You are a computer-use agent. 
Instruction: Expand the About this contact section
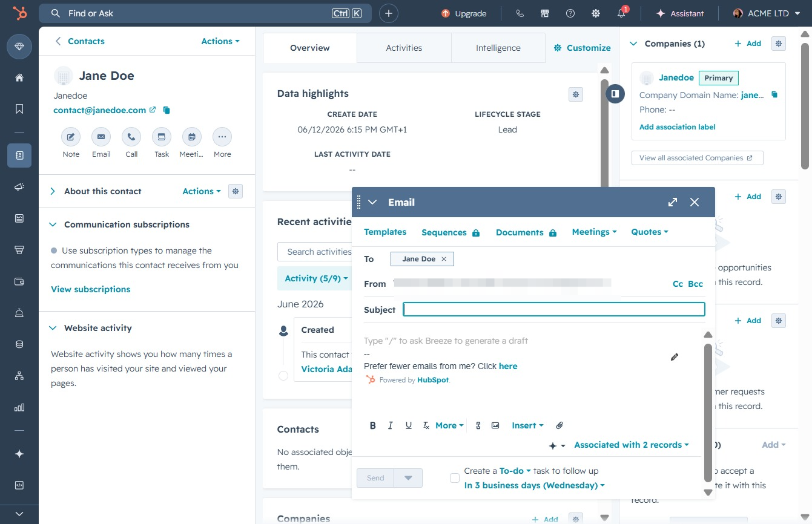53,191
